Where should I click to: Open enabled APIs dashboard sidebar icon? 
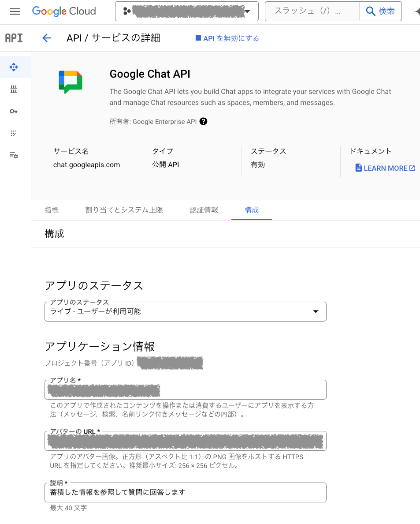(x=14, y=67)
